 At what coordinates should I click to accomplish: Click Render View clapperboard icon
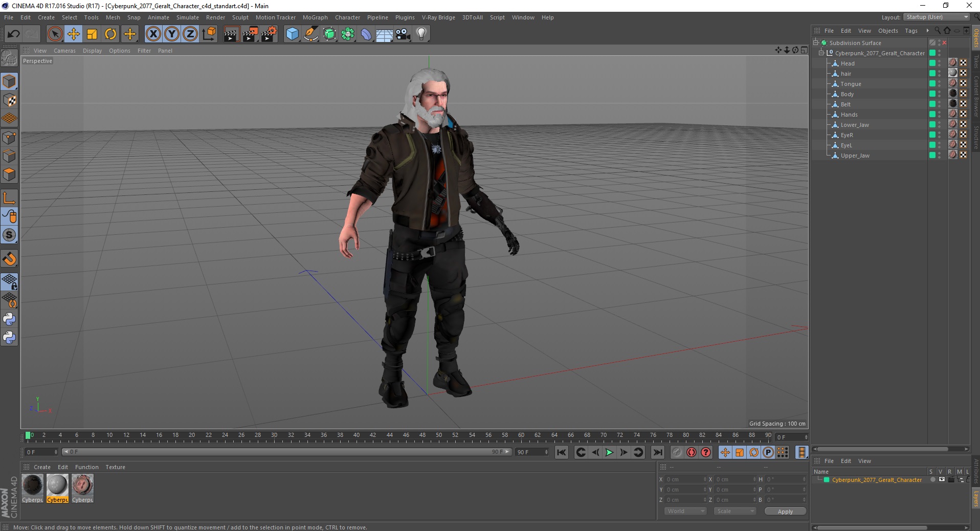pyautogui.click(x=231, y=34)
